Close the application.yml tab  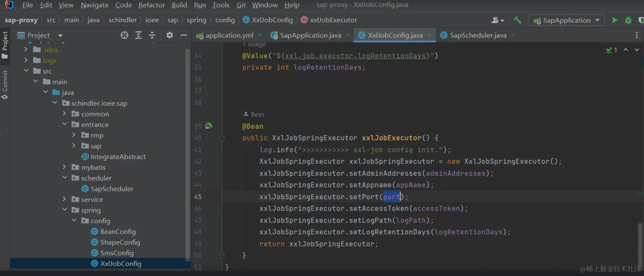coord(259,35)
